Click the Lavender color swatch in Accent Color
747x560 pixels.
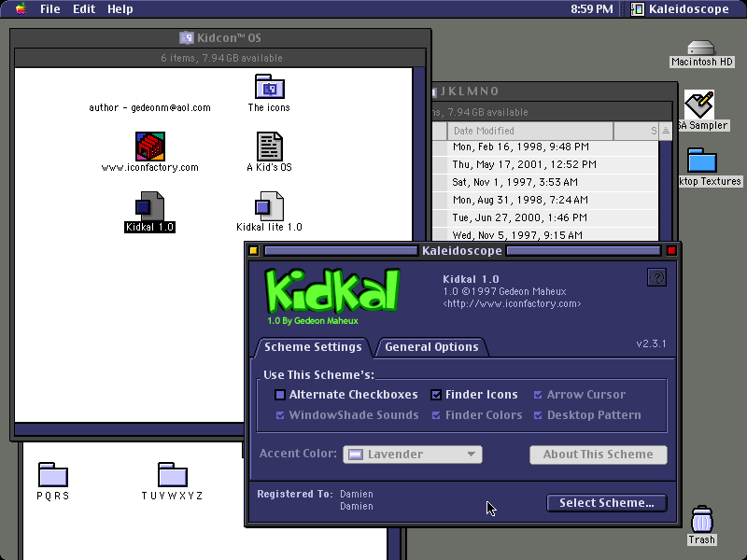point(356,455)
